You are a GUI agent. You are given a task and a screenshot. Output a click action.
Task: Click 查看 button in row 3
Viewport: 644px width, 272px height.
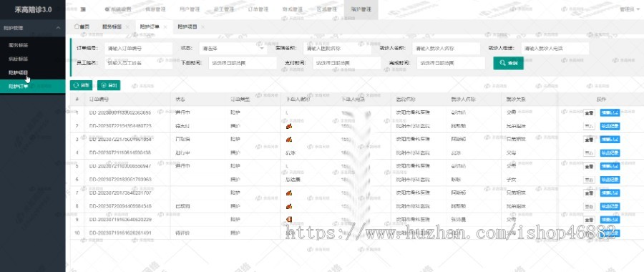pos(589,140)
